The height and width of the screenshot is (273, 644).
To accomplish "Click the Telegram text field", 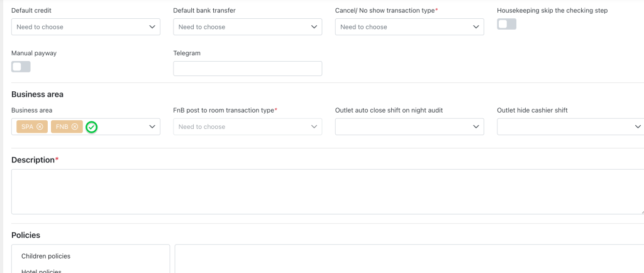I will point(247,69).
